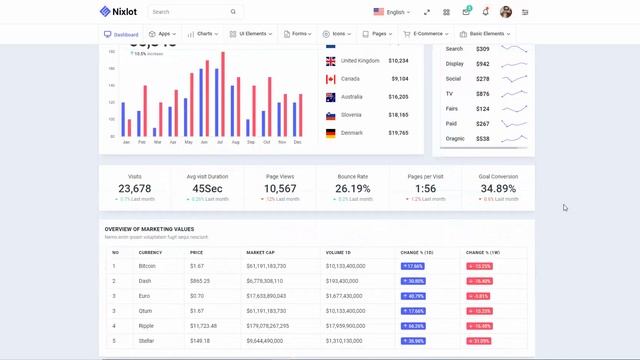Click the Goal Conversion 34.89% stat
640x360 pixels.
coord(498,188)
